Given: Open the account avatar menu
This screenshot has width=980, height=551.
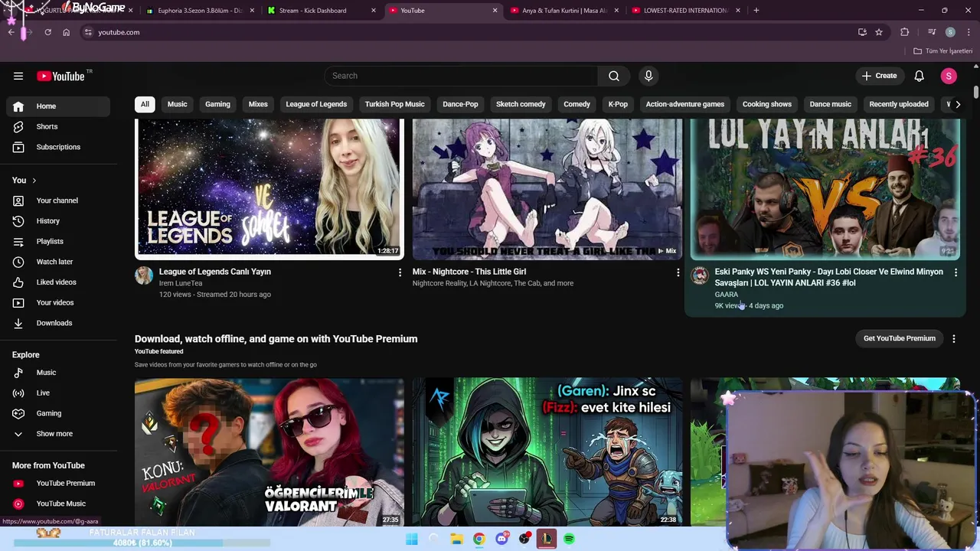Looking at the screenshot, I should (949, 76).
